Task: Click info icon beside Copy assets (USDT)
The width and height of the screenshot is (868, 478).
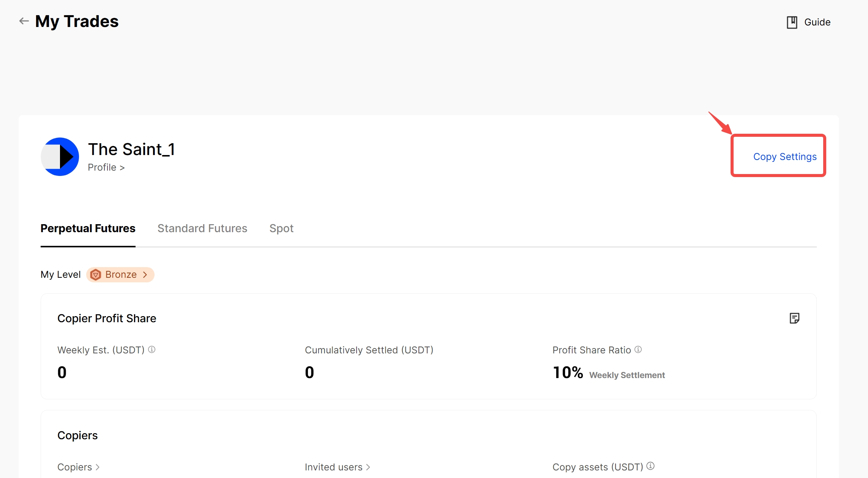Action: (650, 466)
